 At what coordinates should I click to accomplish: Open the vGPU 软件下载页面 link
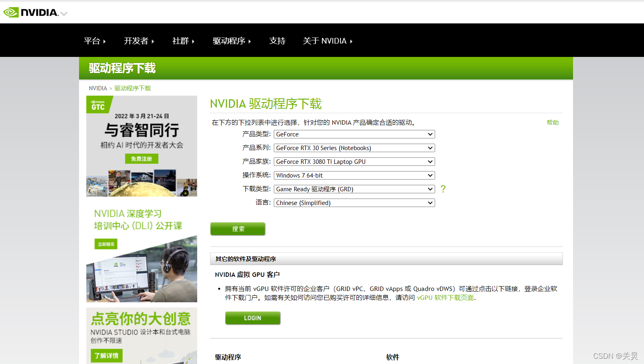446,298
